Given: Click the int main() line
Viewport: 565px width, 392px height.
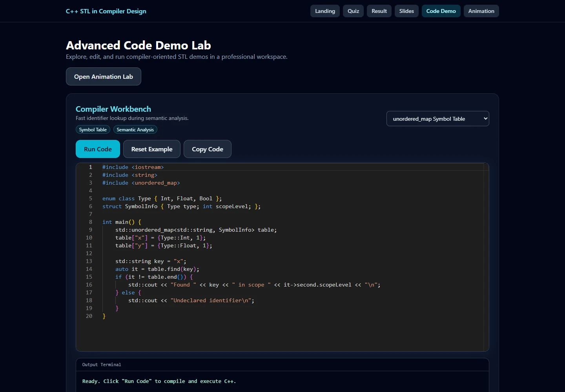Looking at the screenshot, I should [122, 222].
